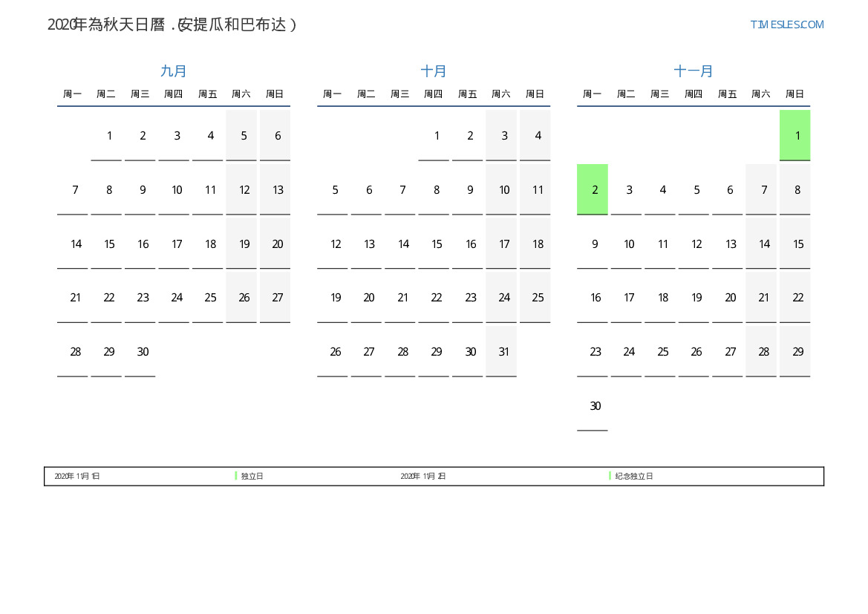Open the TIMESLES.COM link

[786, 25]
